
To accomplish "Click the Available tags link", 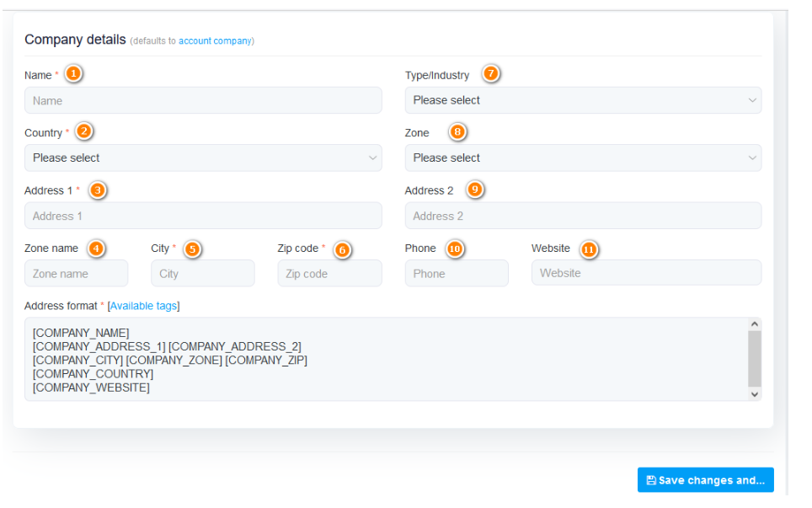I will (x=144, y=306).
